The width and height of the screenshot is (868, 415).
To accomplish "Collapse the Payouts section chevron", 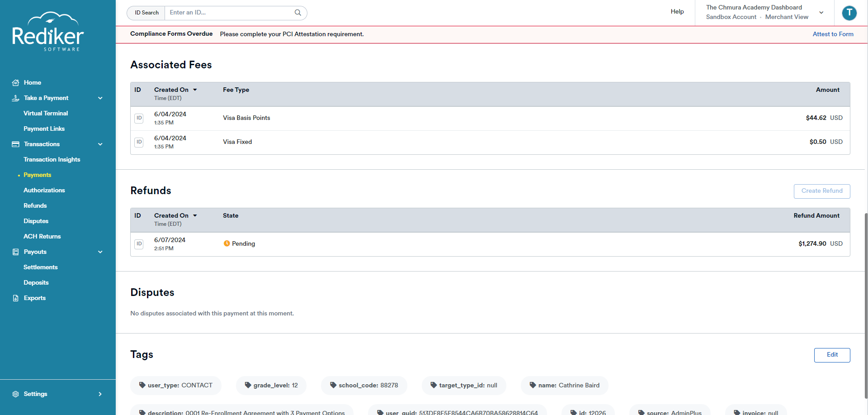I will 100,252.
